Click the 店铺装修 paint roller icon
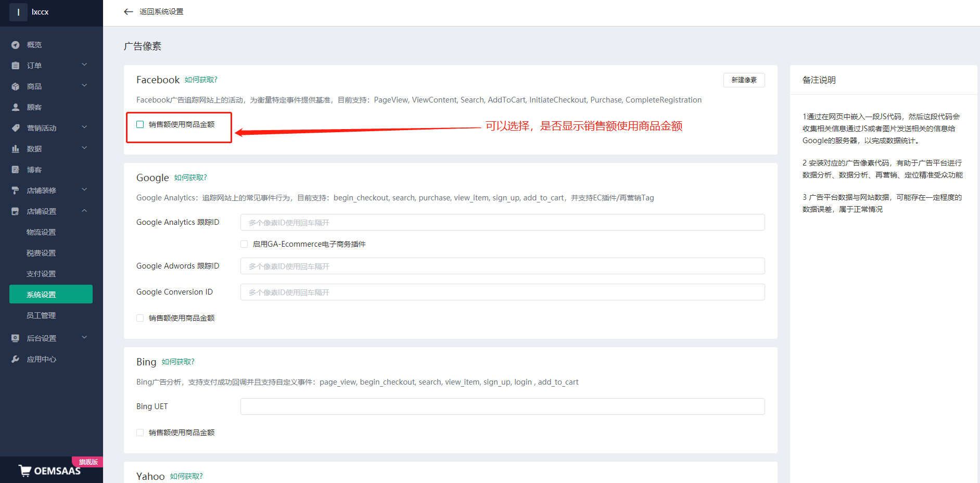980x483 pixels. pos(16,190)
